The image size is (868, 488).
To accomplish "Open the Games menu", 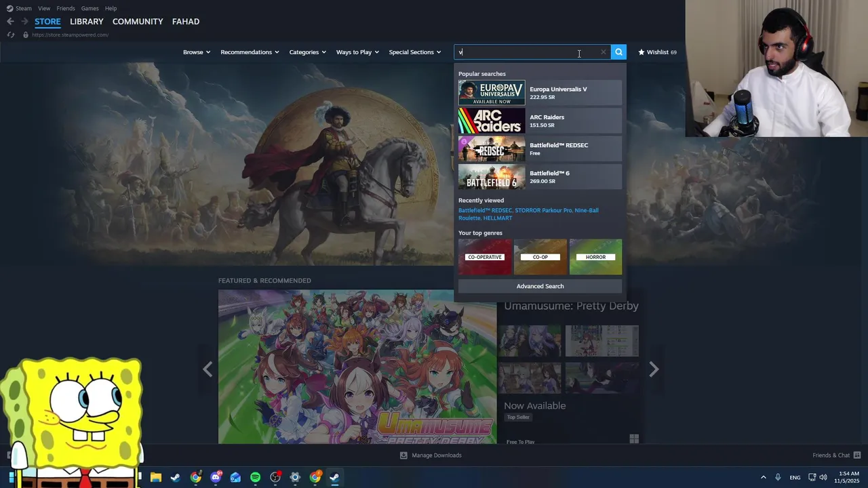I will tap(90, 8).
